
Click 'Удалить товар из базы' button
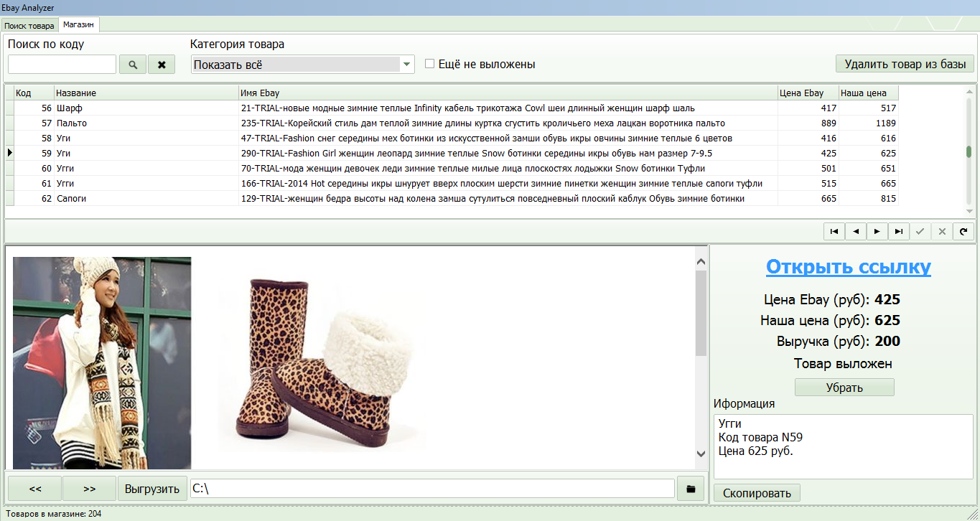click(905, 64)
